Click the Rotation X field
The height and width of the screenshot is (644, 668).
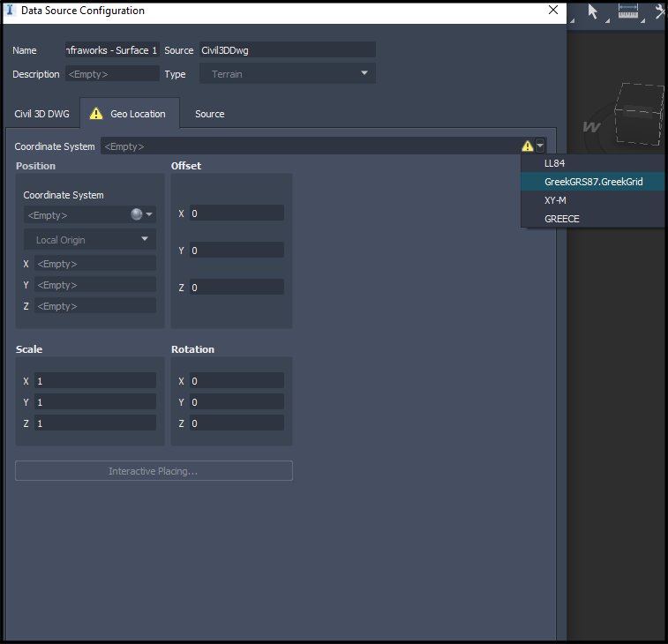(236, 381)
